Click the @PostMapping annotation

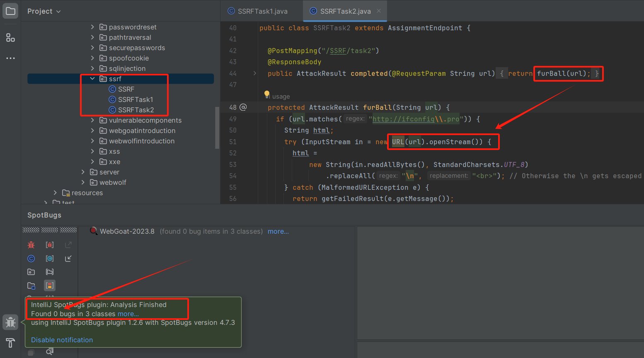pyautogui.click(x=292, y=51)
